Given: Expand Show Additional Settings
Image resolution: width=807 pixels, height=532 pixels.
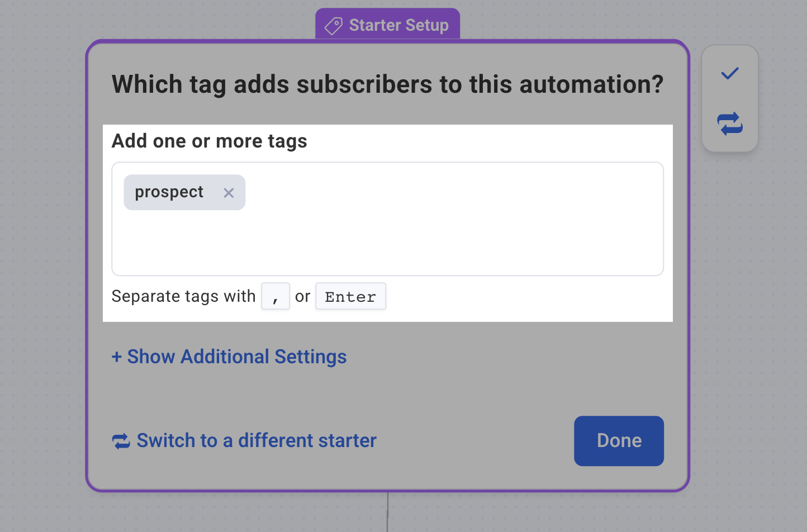Looking at the screenshot, I should coord(237,357).
